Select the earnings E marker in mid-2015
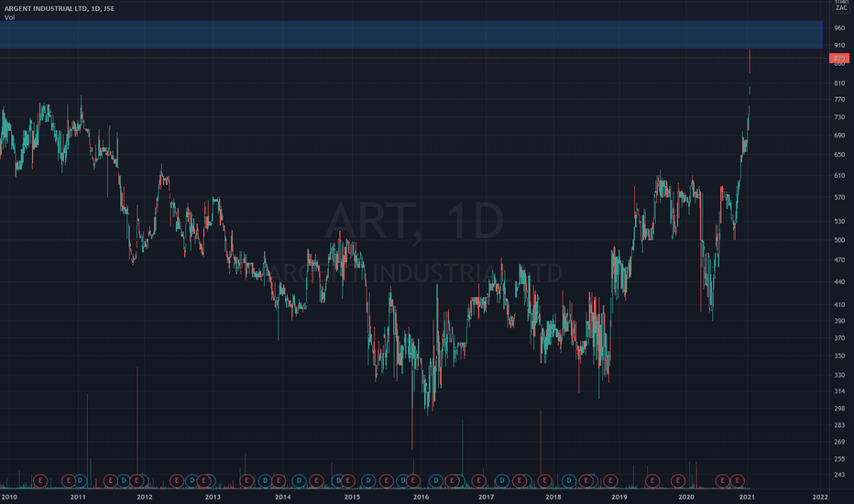Image resolution: width=854 pixels, height=504 pixels. click(386, 480)
